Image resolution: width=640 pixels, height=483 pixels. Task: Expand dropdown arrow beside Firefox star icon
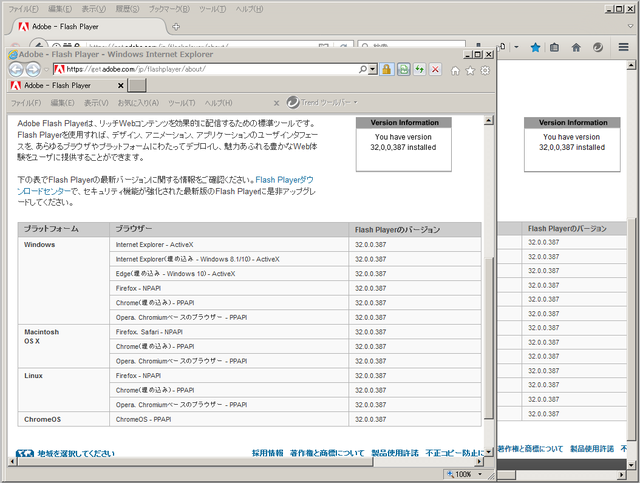coord(516,47)
